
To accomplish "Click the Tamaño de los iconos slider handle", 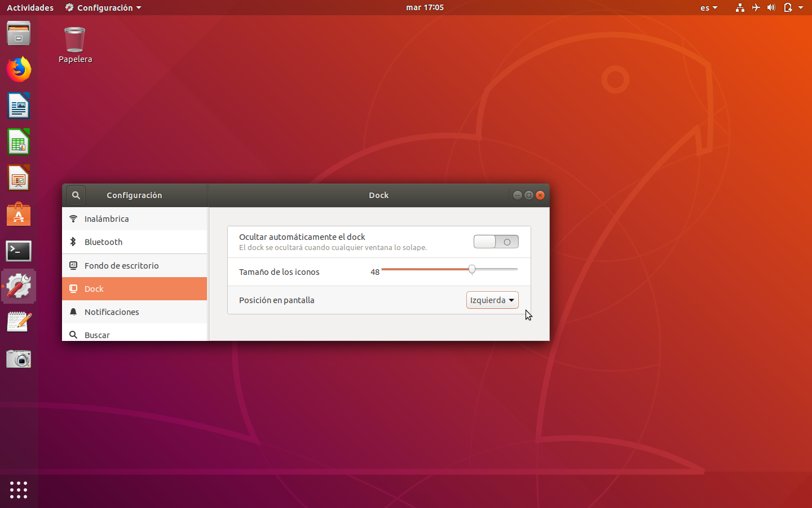I will 472,270.
